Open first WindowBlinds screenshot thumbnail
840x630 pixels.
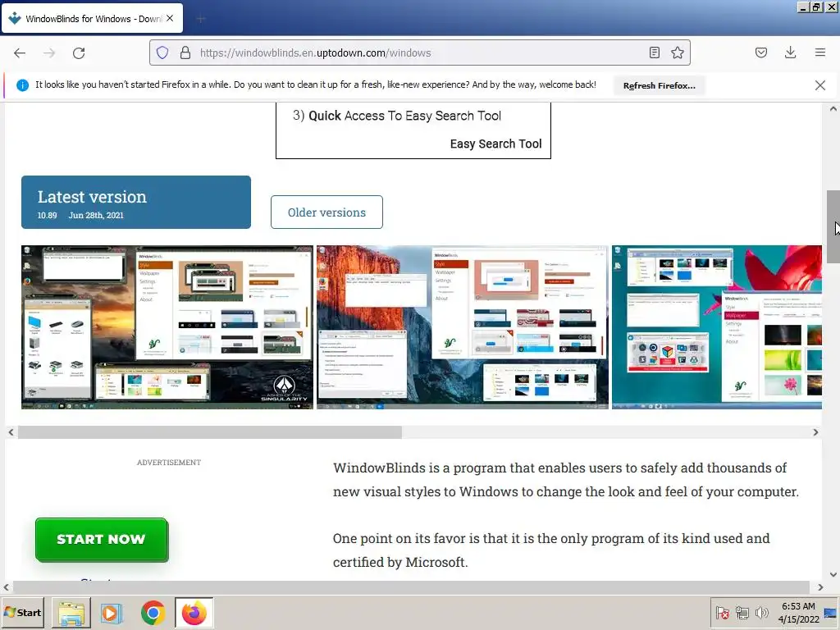tap(167, 327)
